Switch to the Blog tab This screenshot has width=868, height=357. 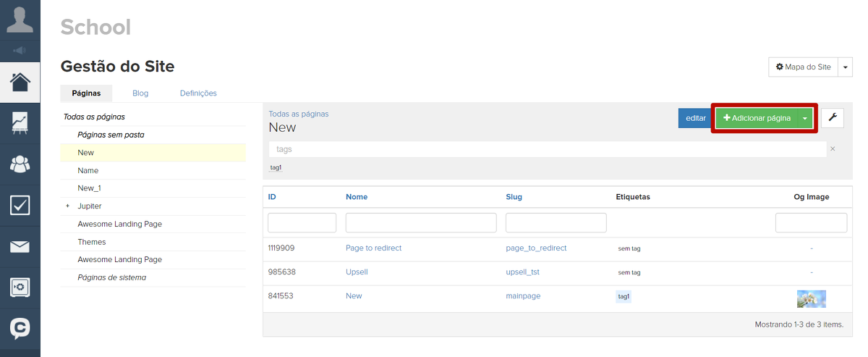click(x=140, y=93)
